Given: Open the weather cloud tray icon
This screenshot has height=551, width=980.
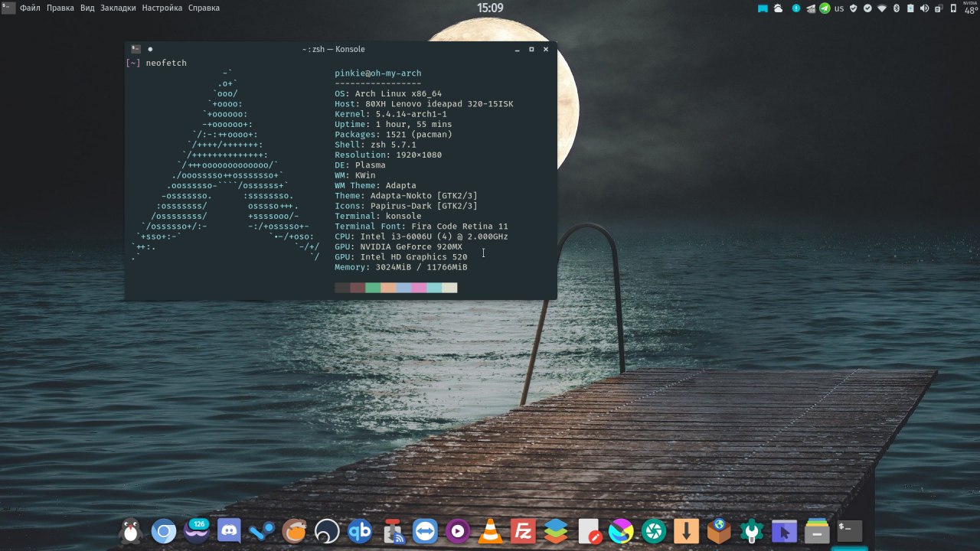Looking at the screenshot, I should point(778,8).
